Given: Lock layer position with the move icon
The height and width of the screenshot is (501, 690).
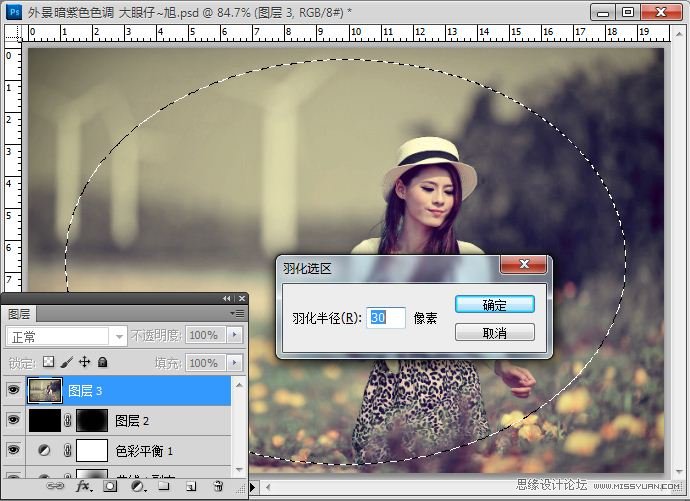Looking at the screenshot, I should [x=84, y=362].
